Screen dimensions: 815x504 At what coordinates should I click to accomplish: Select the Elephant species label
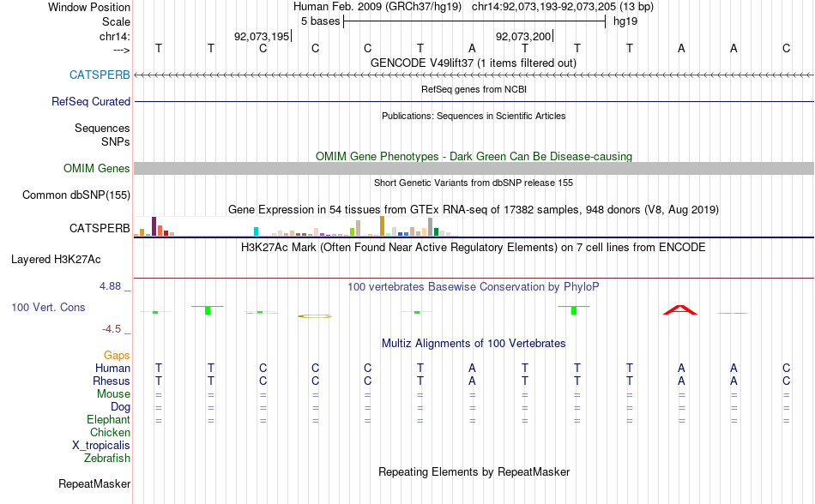click(x=108, y=419)
